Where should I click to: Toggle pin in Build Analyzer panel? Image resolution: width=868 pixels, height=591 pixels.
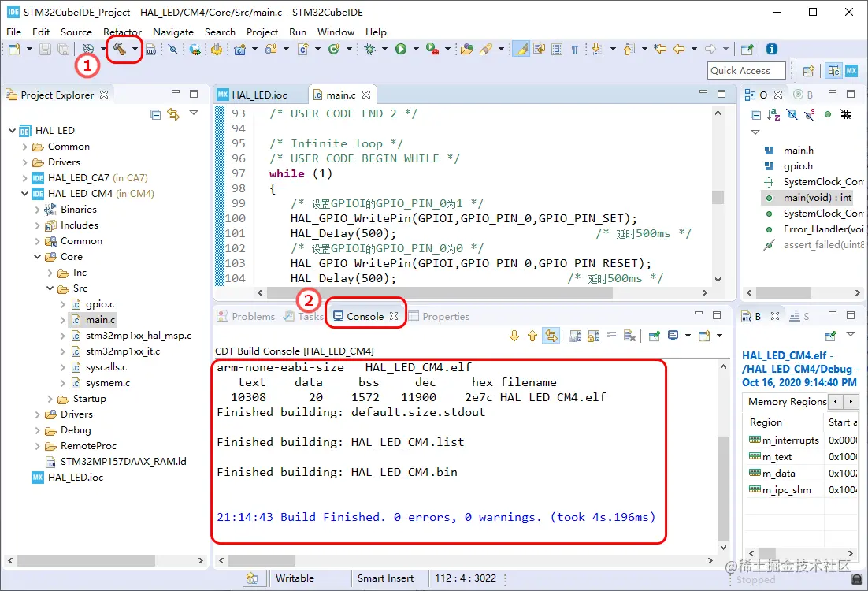[830, 336]
